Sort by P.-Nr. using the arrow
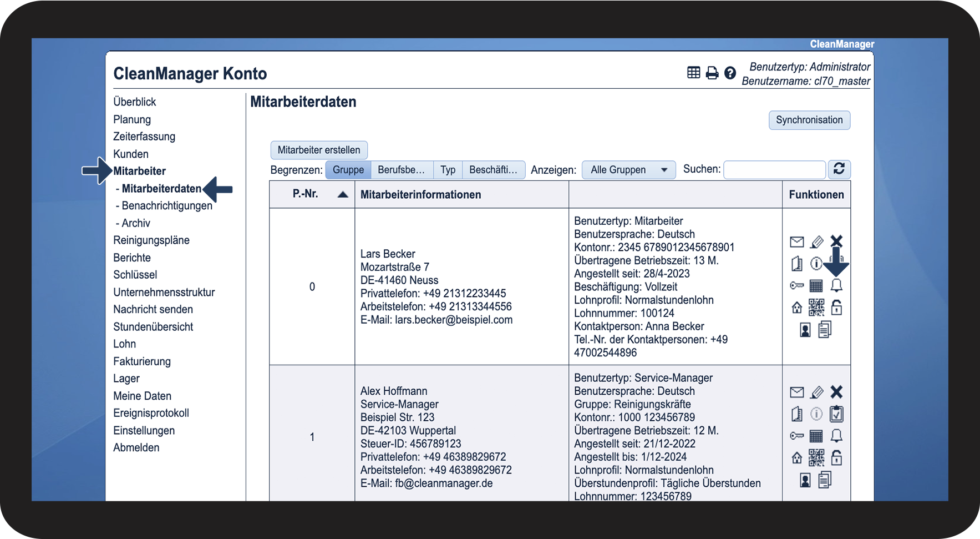This screenshot has height=539, width=980. click(343, 194)
